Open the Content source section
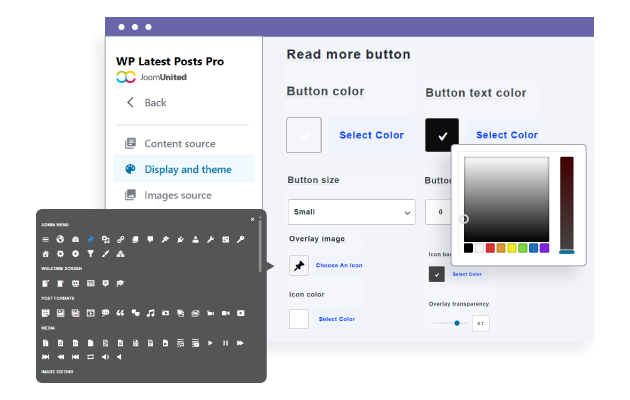This screenshot has width=630, height=400. (x=179, y=144)
